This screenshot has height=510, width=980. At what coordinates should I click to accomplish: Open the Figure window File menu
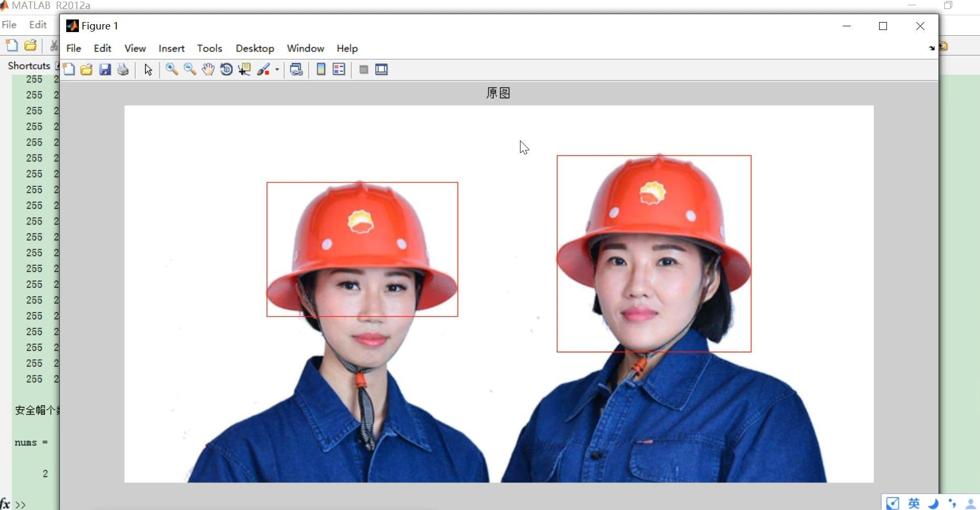coord(74,48)
